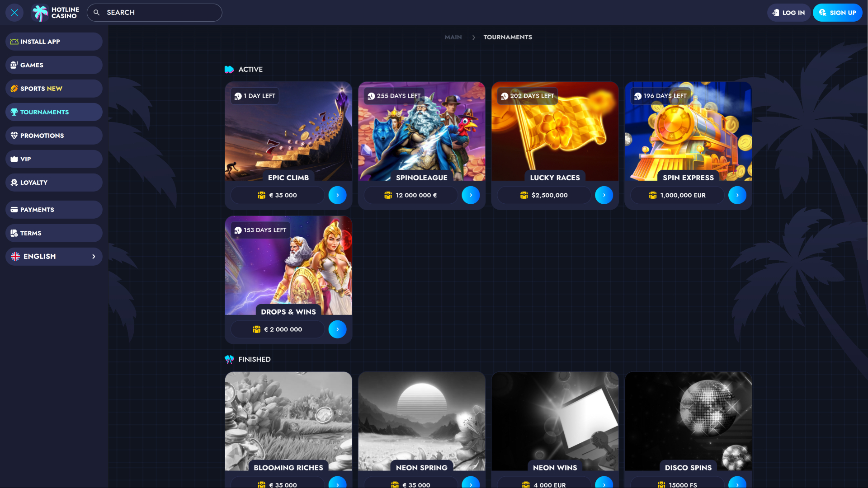Viewport: 868px width, 488px height.
Task: Click the trophy icon beside Tournaments
Action: coord(14,112)
